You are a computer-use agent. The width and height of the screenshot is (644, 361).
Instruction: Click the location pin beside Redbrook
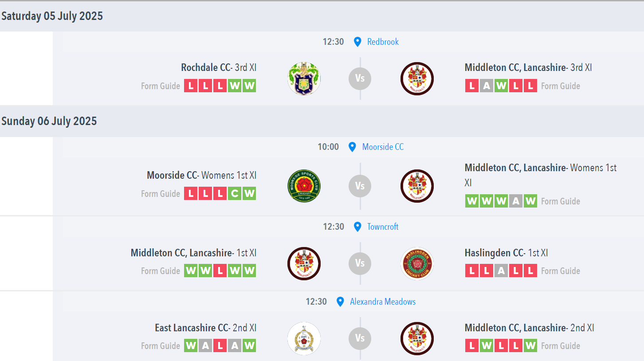click(357, 42)
